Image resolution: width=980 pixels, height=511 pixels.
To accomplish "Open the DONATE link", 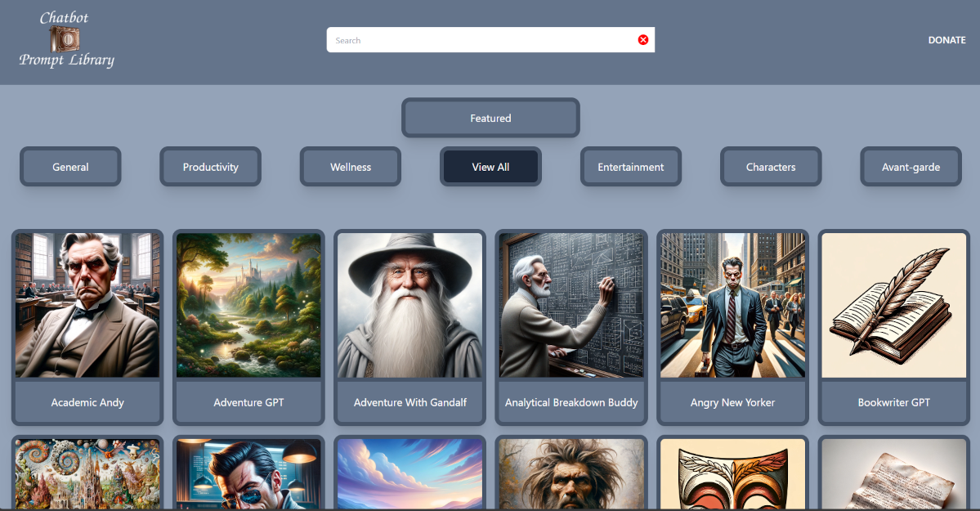I will point(946,40).
